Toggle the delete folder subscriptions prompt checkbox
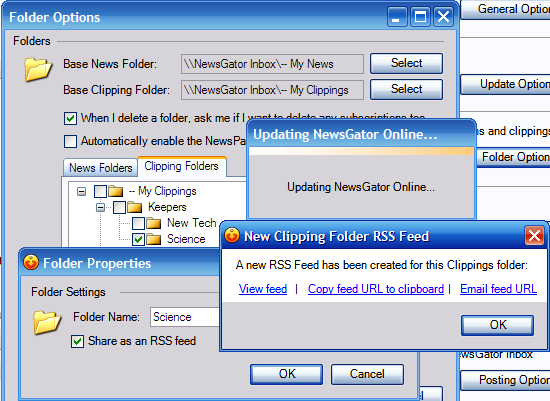 70,118
